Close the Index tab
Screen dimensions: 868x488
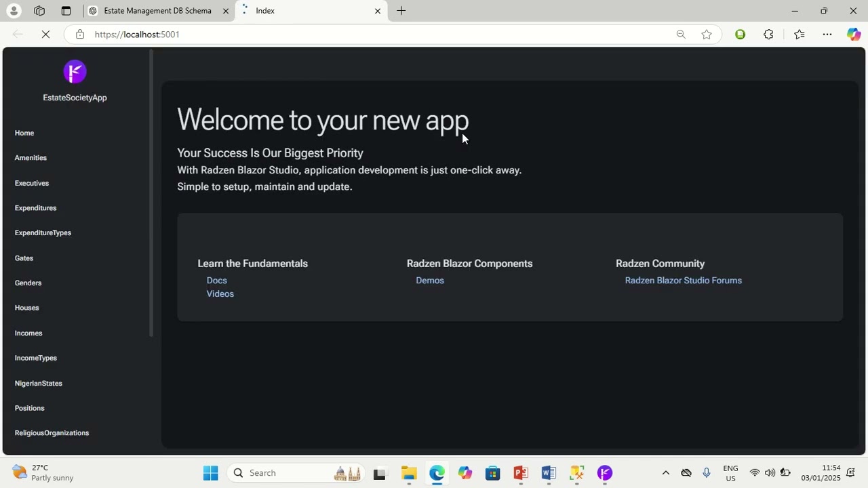(378, 11)
